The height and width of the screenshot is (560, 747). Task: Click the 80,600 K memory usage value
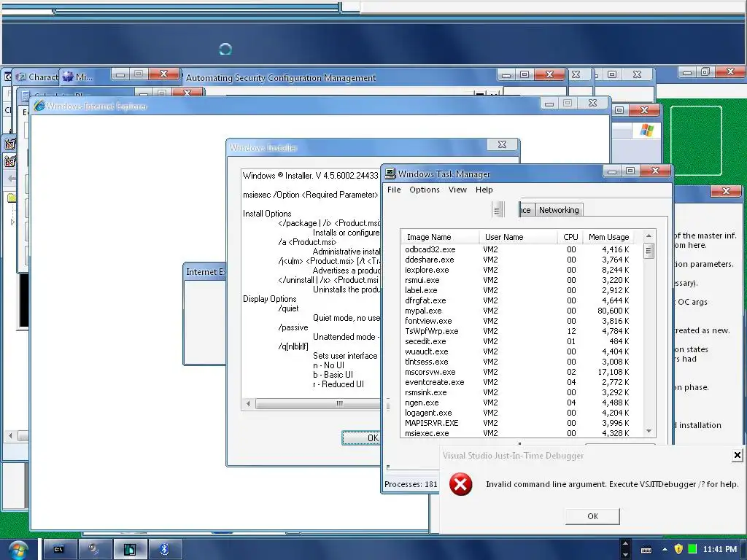point(613,311)
